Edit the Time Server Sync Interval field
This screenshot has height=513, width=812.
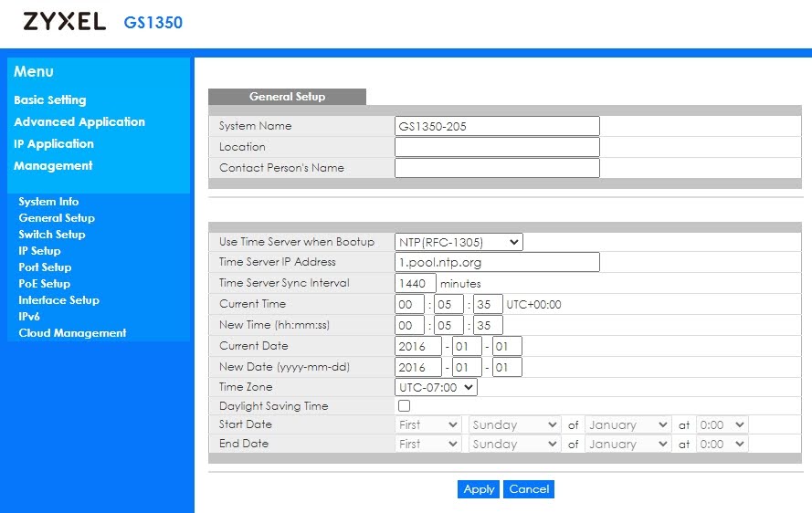[x=416, y=283]
